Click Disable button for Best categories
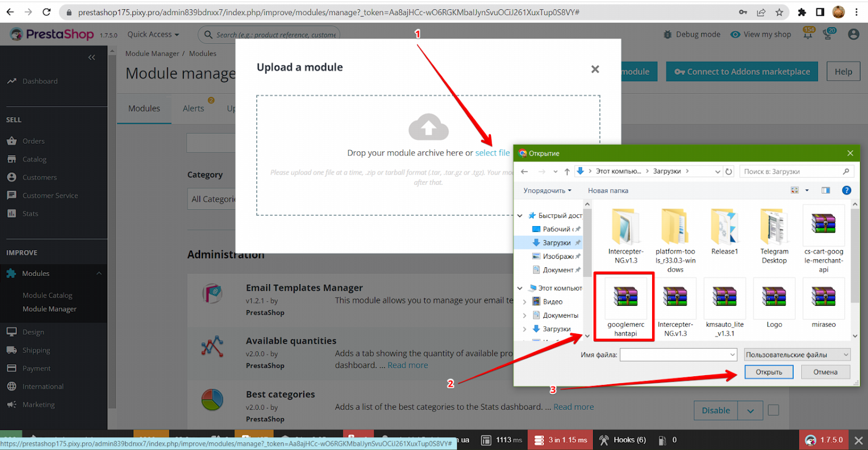 [x=716, y=410]
